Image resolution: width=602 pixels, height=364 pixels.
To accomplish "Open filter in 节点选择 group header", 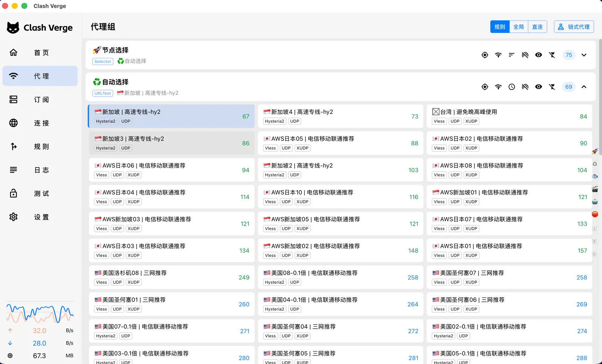I will [x=552, y=55].
